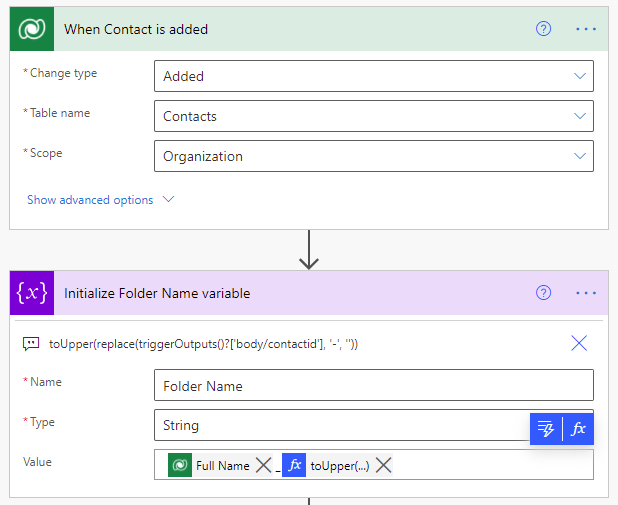618x505 pixels.
Task: Open the dynamic content picker
Action: click(x=546, y=429)
